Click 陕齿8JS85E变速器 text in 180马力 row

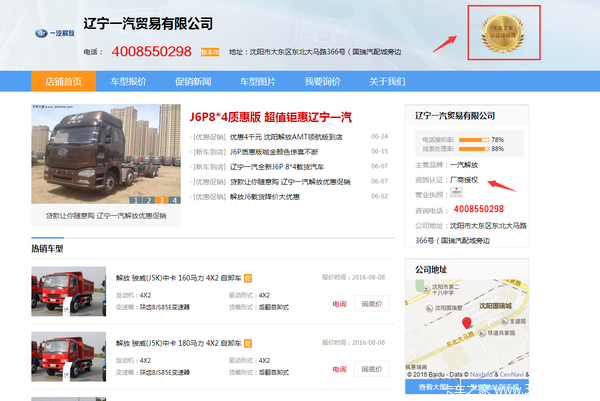(165, 372)
